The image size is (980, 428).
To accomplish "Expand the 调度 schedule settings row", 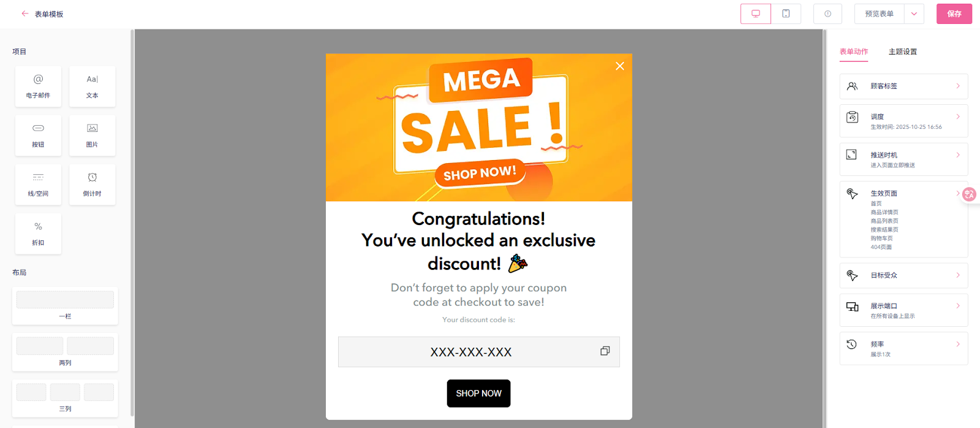I will pos(903,121).
